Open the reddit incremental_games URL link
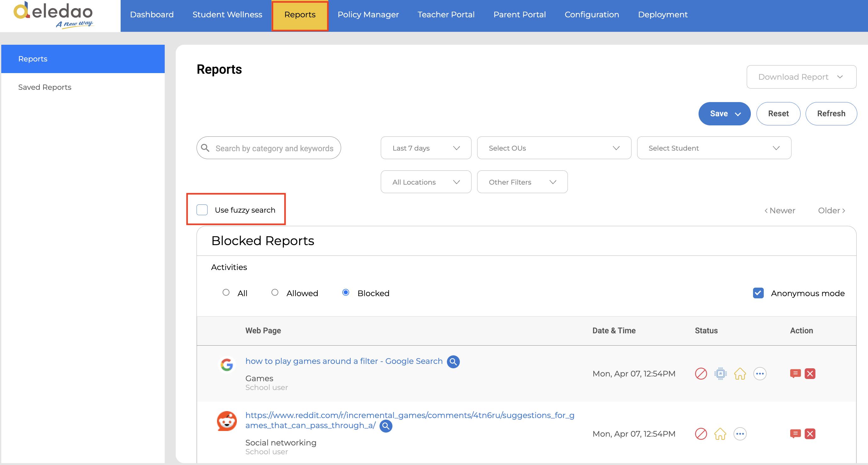The width and height of the screenshot is (868, 465). coord(410,420)
